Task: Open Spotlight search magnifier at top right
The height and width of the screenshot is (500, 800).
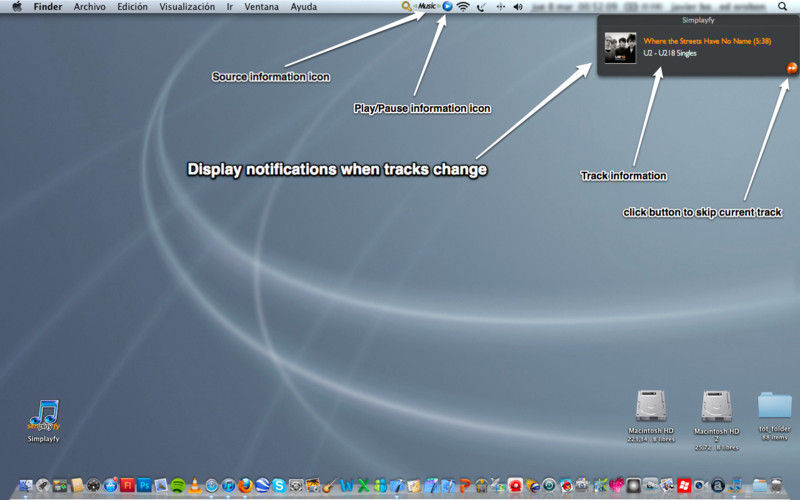Action: (782, 6)
